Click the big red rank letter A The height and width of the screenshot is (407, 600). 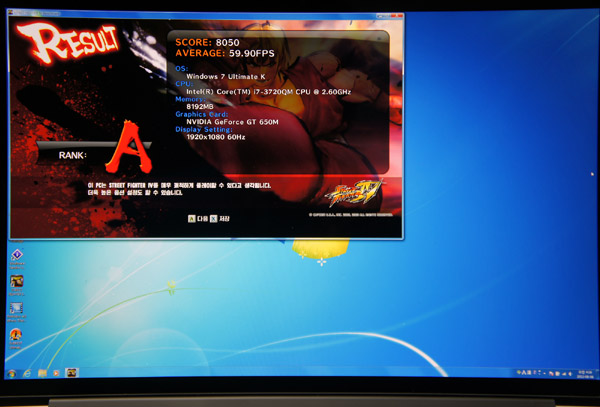[x=129, y=148]
